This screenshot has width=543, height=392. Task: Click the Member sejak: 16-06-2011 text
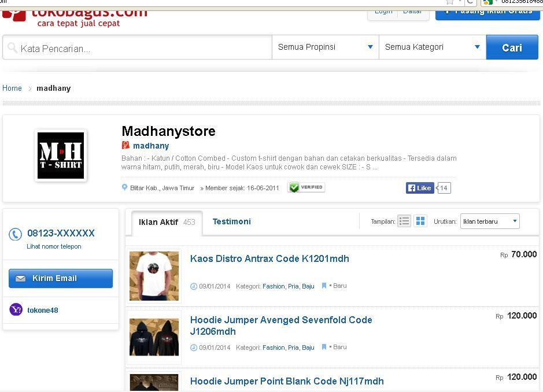[242, 188]
